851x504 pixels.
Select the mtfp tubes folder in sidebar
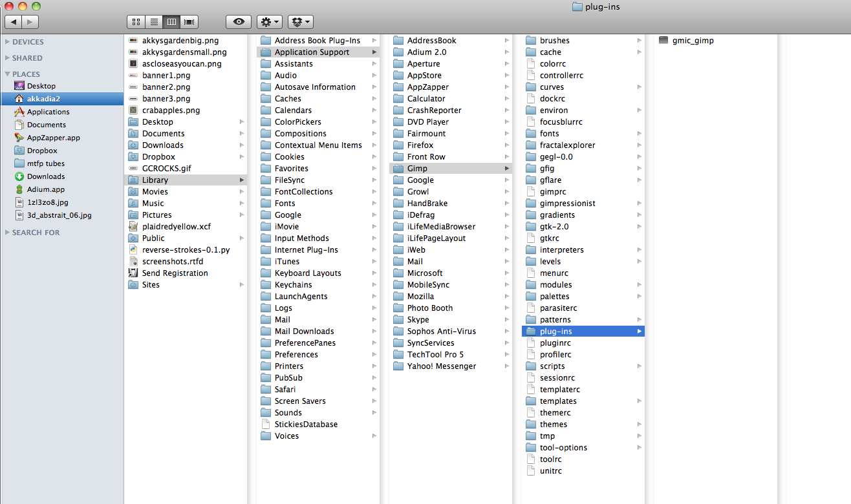coord(19,163)
